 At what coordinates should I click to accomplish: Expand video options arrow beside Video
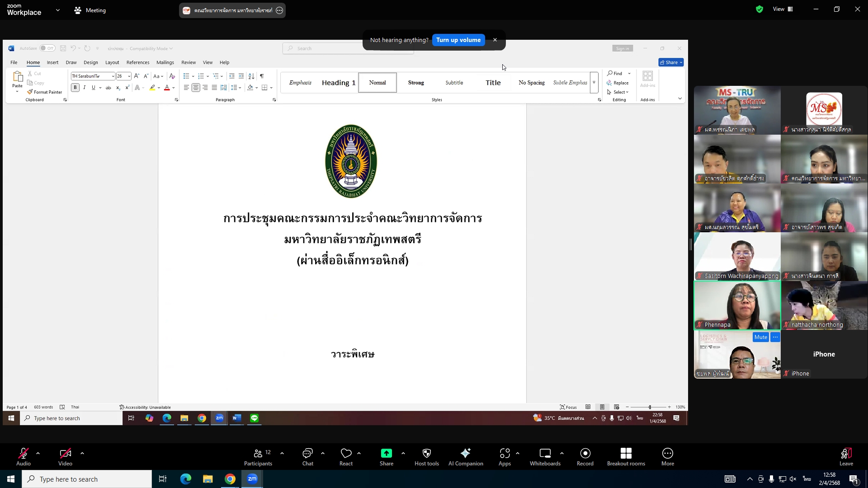(x=82, y=453)
